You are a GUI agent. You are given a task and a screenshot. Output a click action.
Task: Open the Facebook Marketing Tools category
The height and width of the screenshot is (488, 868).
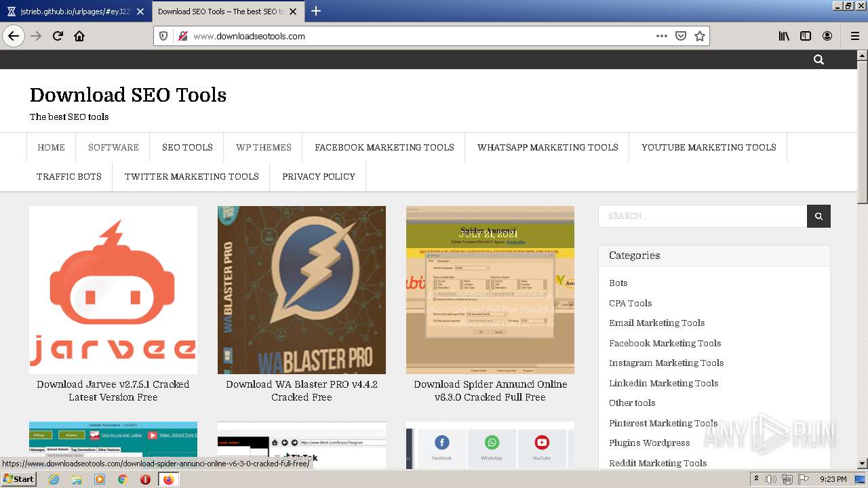point(665,343)
